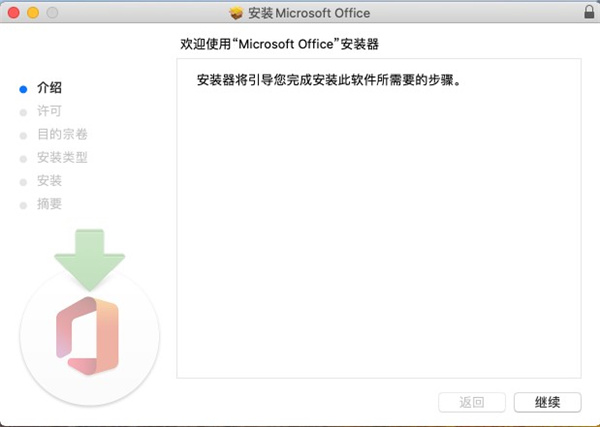Click the greyed-out zoom window button
This screenshot has width=600, height=427.
52,13
